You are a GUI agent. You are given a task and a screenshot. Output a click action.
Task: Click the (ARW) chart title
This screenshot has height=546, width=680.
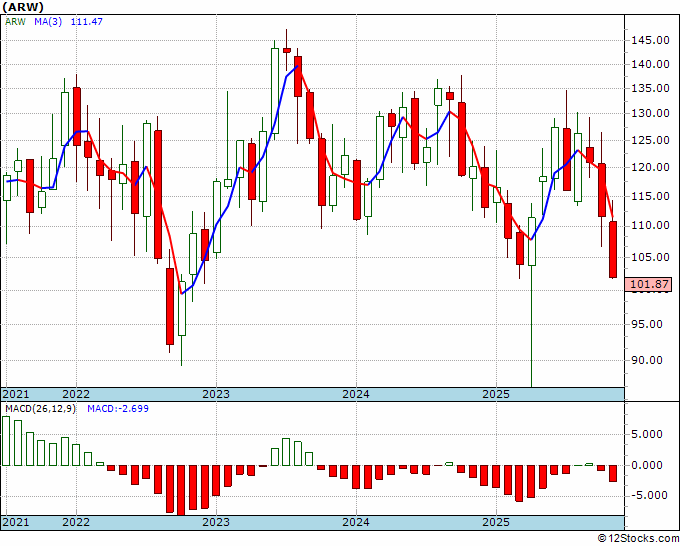coord(23,7)
